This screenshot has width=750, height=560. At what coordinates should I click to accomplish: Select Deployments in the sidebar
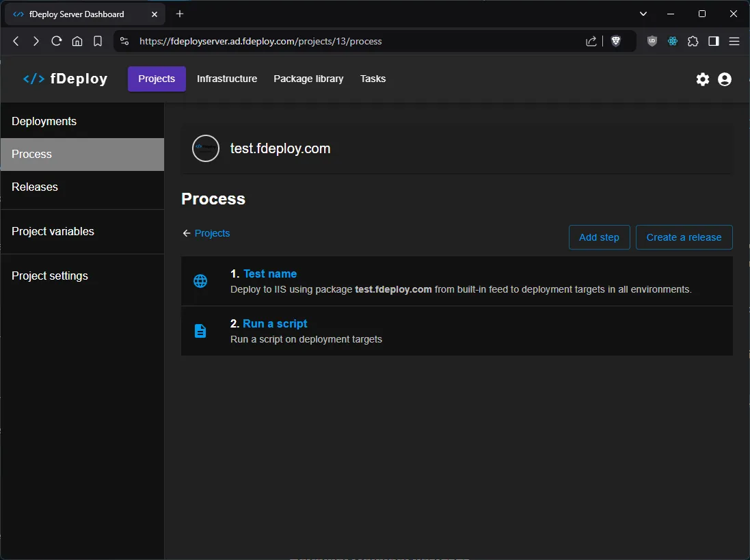pos(44,121)
